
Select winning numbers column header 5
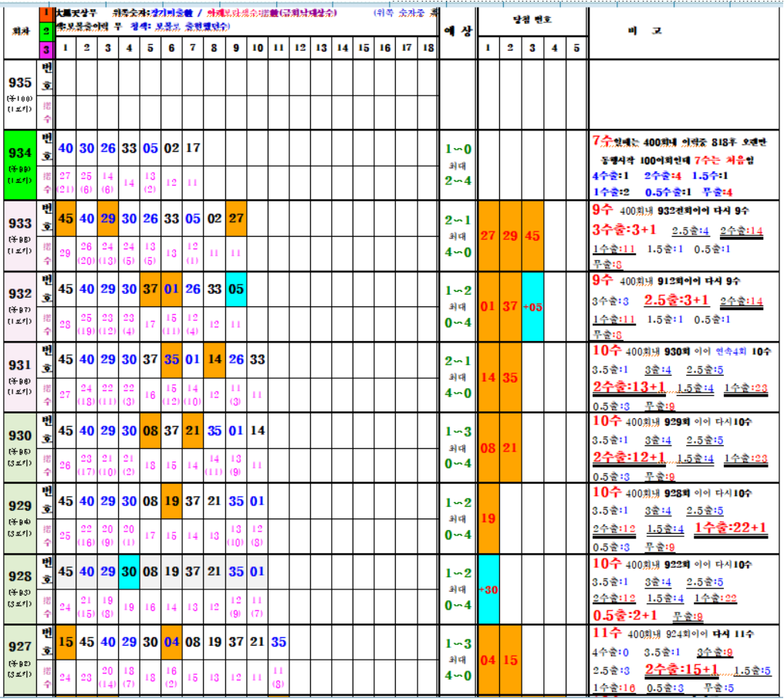[575, 49]
